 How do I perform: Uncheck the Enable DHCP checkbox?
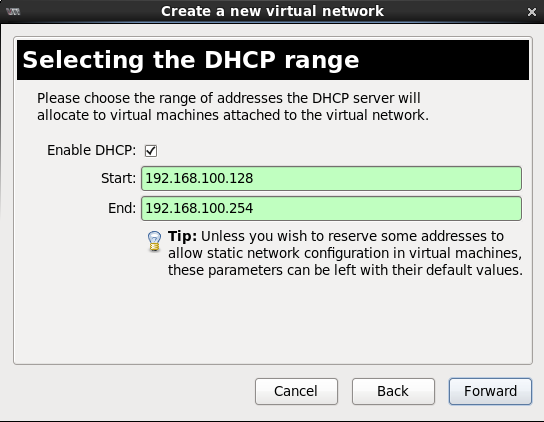coord(151,151)
